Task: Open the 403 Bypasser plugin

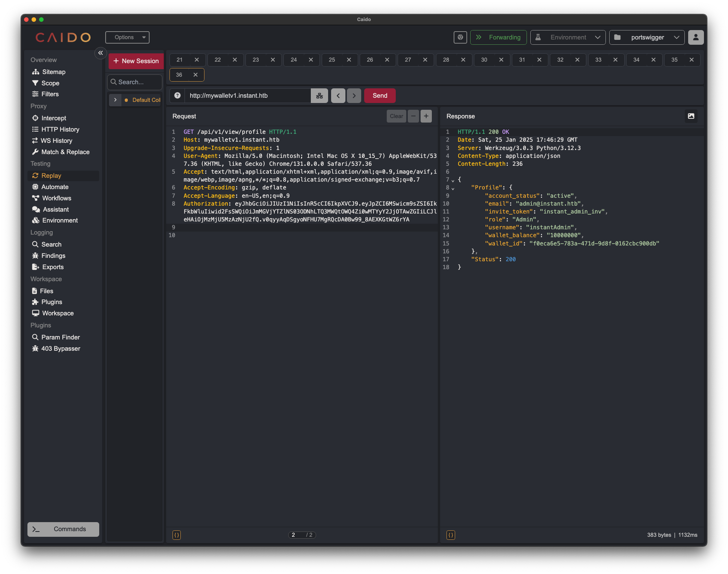Action: pos(60,348)
